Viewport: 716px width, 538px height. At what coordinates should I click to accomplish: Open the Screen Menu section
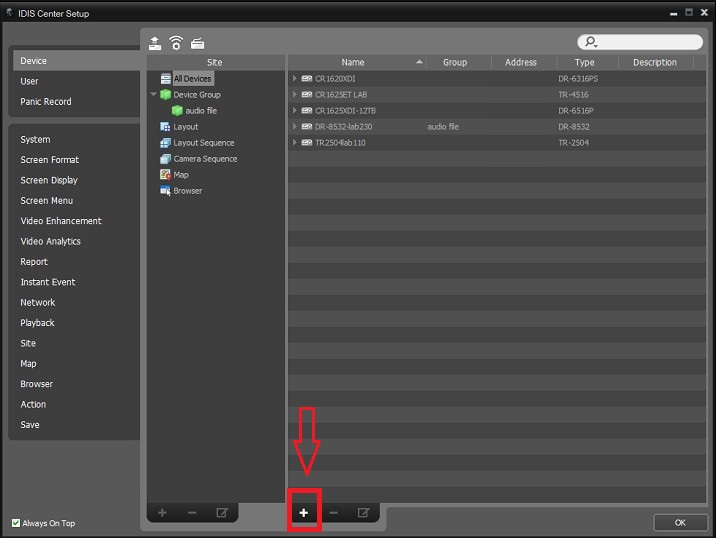pos(47,200)
